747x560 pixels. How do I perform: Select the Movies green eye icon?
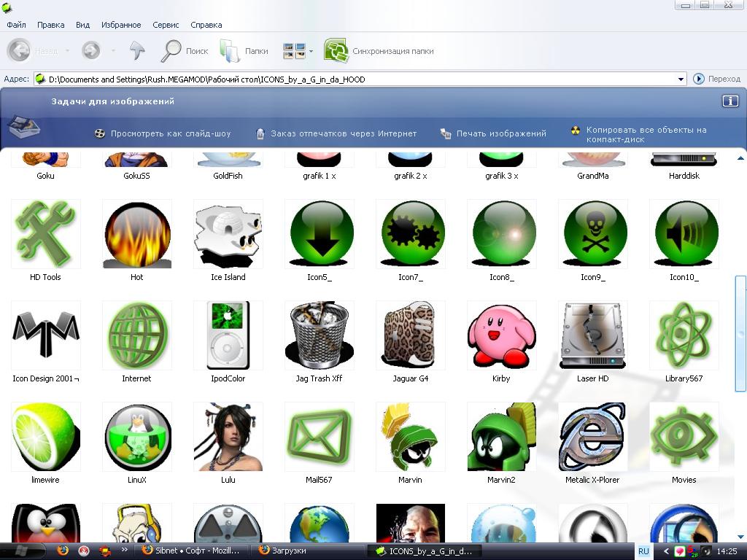coord(684,437)
